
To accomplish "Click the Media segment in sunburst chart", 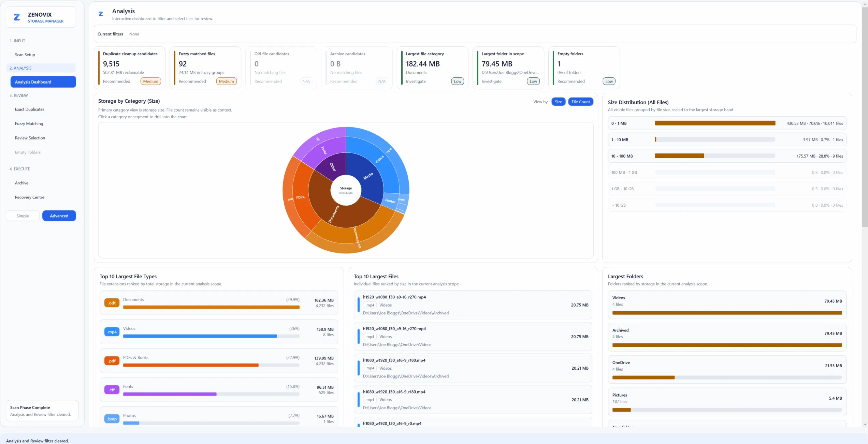I will coord(368,176).
